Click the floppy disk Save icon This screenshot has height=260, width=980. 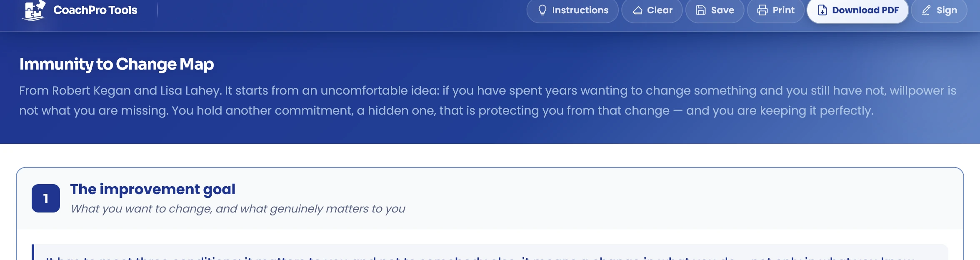coord(701,10)
